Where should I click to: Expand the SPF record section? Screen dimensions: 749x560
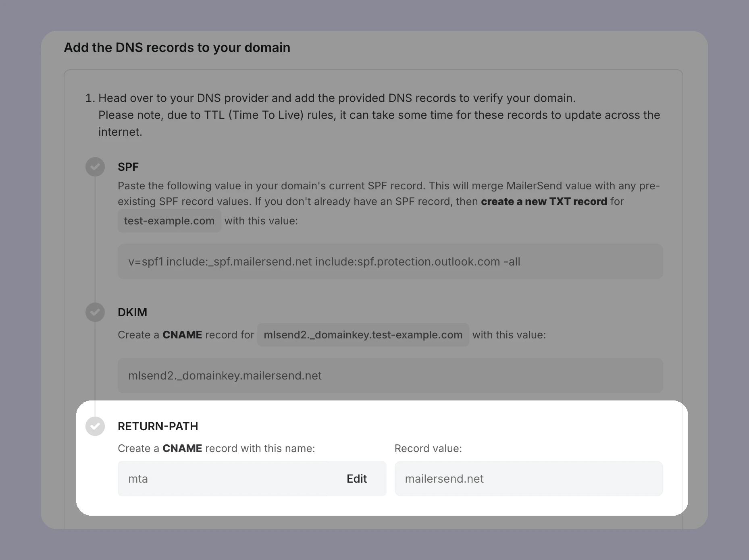(128, 166)
